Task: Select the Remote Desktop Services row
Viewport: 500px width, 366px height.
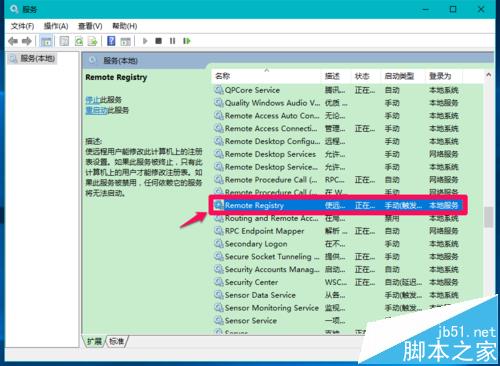Action: [337, 154]
